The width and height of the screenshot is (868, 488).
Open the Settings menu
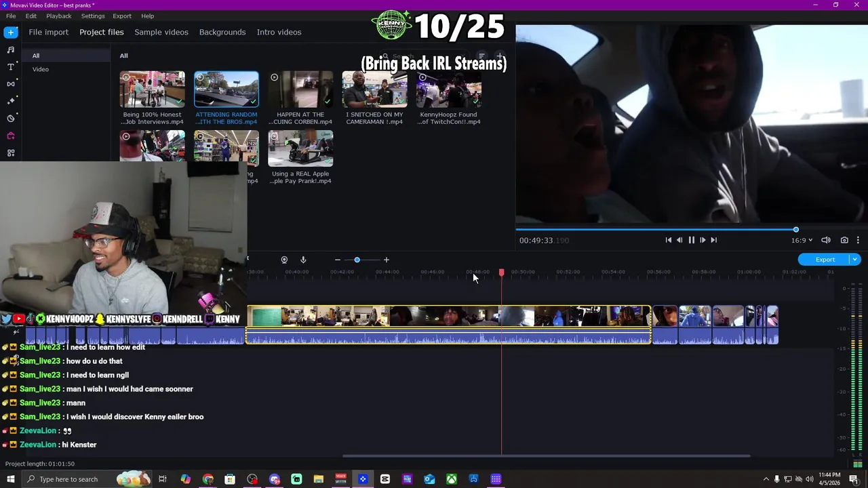click(93, 16)
